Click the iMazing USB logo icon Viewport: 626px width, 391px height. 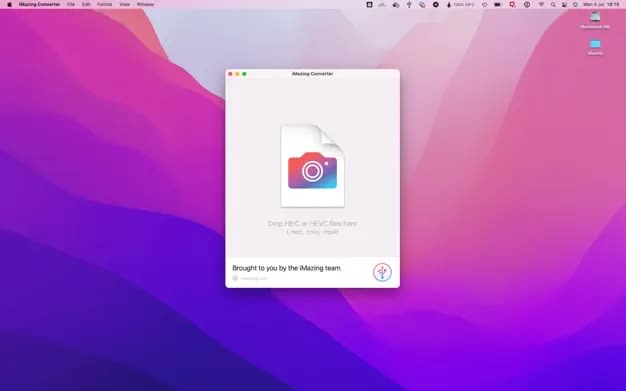[382, 272]
